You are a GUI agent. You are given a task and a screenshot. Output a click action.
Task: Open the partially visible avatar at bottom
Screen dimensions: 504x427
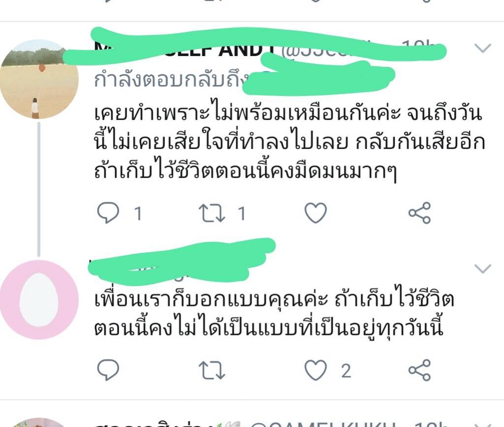[x=39, y=423]
